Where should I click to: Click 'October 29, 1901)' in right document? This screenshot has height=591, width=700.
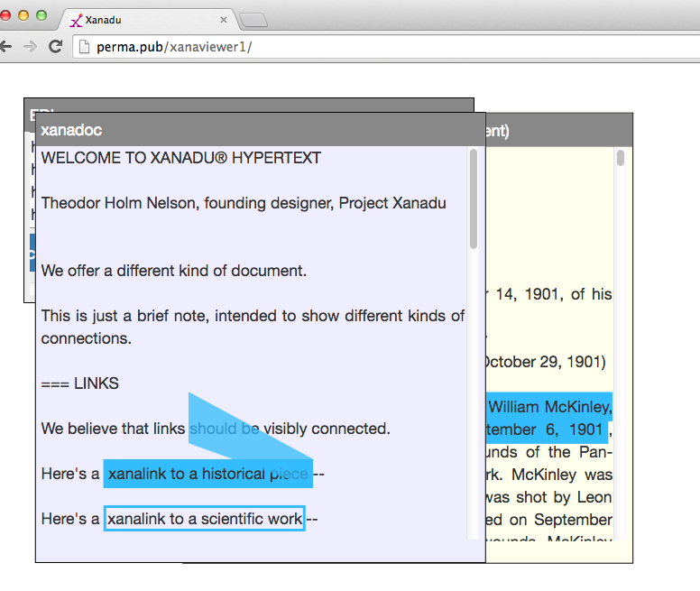click(x=546, y=362)
